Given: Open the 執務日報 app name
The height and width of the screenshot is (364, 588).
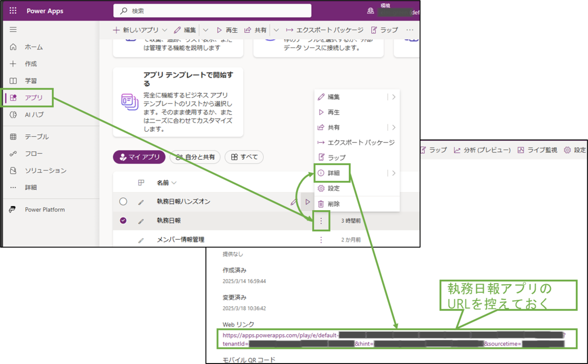Looking at the screenshot, I should [x=169, y=220].
